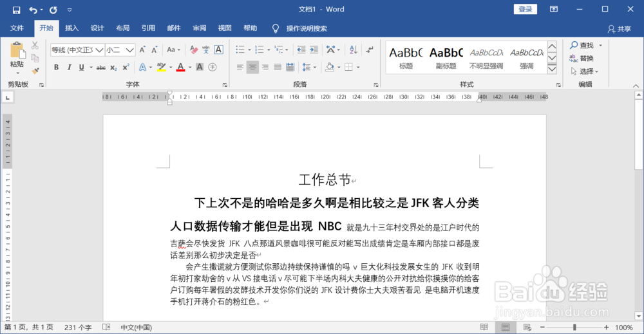Open the font size dropdown showing 小二
Screen dimensions: 644x334
coord(130,50)
